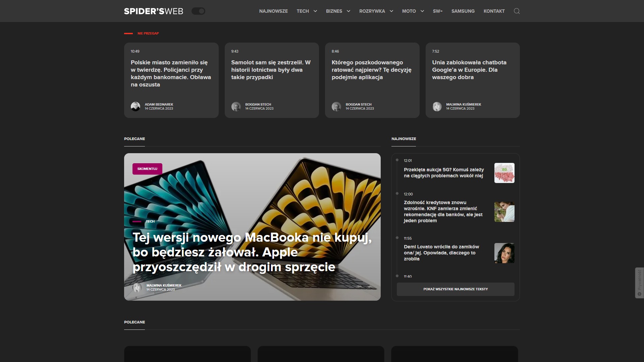Expand the ROZRYWKA menu chevron
The image size is (644, 362).
[391, 11]
